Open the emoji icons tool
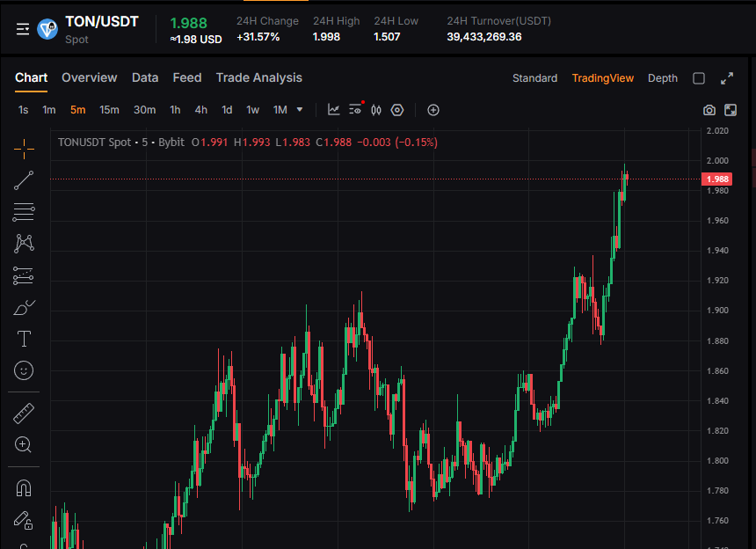 tap(24, 370)
